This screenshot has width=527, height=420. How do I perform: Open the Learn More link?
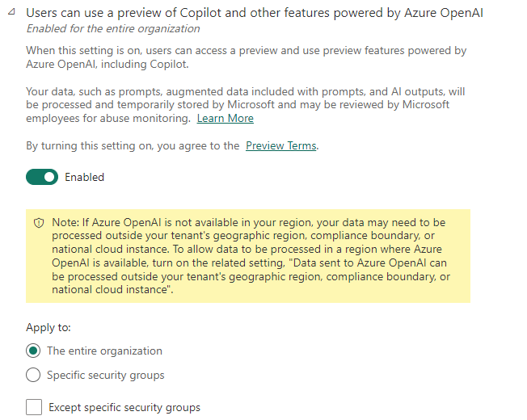click(x=226, y=118)
